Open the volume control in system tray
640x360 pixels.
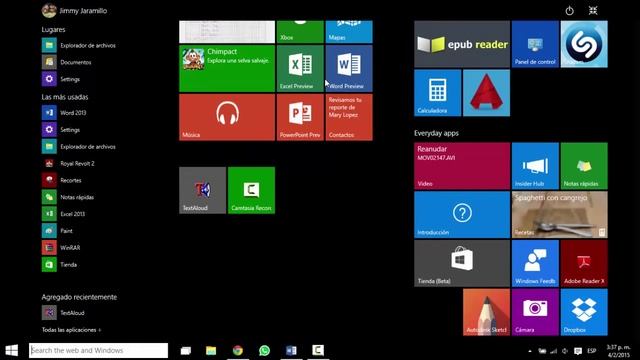pyautogui.click(x=565, y=351)
